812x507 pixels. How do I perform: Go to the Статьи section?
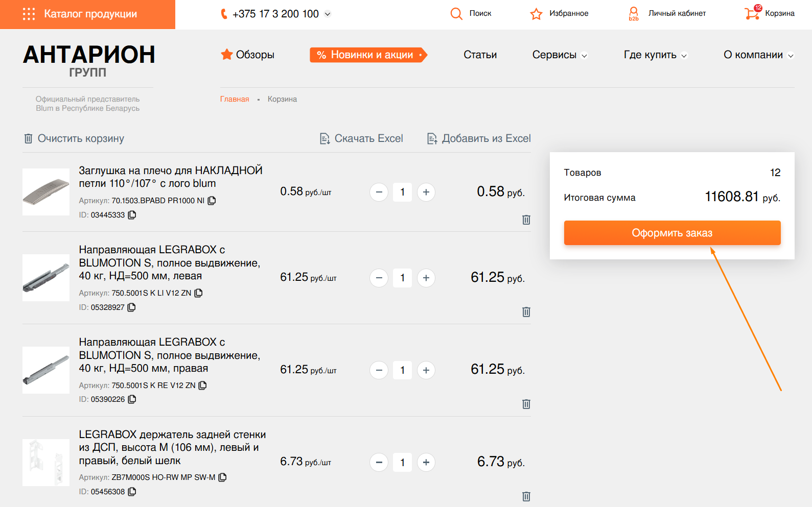coord(480,55)
